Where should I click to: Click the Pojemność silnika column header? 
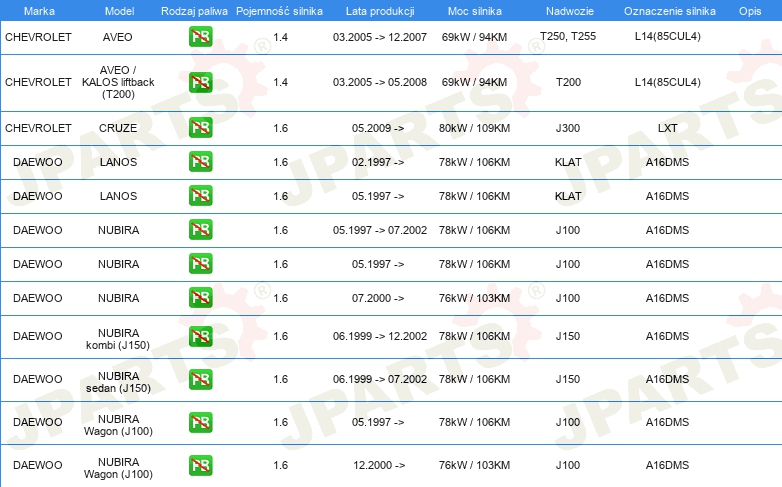[x=279, y=11]
